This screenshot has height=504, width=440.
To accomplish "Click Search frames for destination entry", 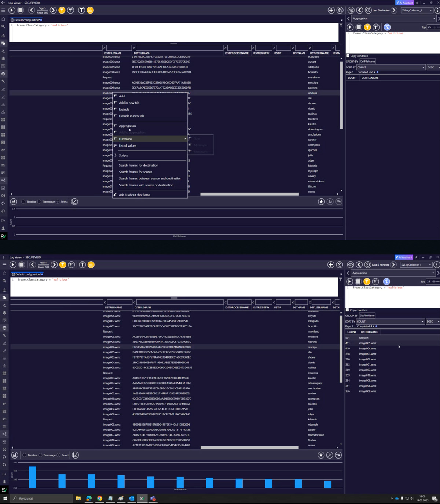I will 139,165.
